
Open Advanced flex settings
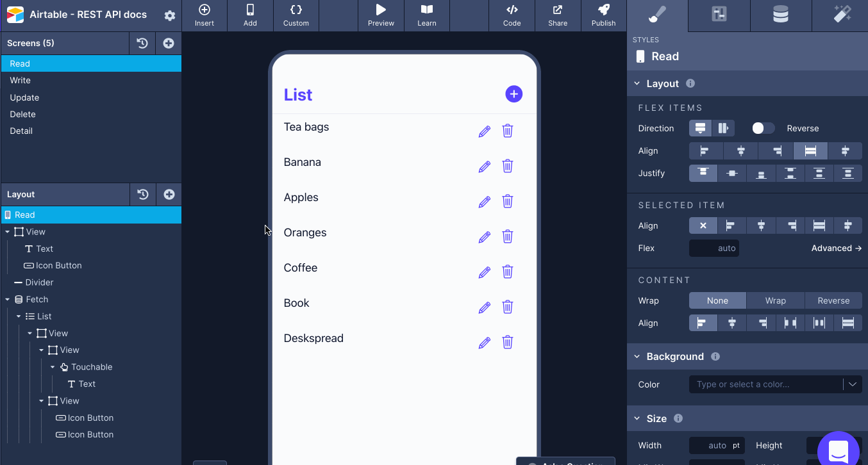tap(837, 249)
